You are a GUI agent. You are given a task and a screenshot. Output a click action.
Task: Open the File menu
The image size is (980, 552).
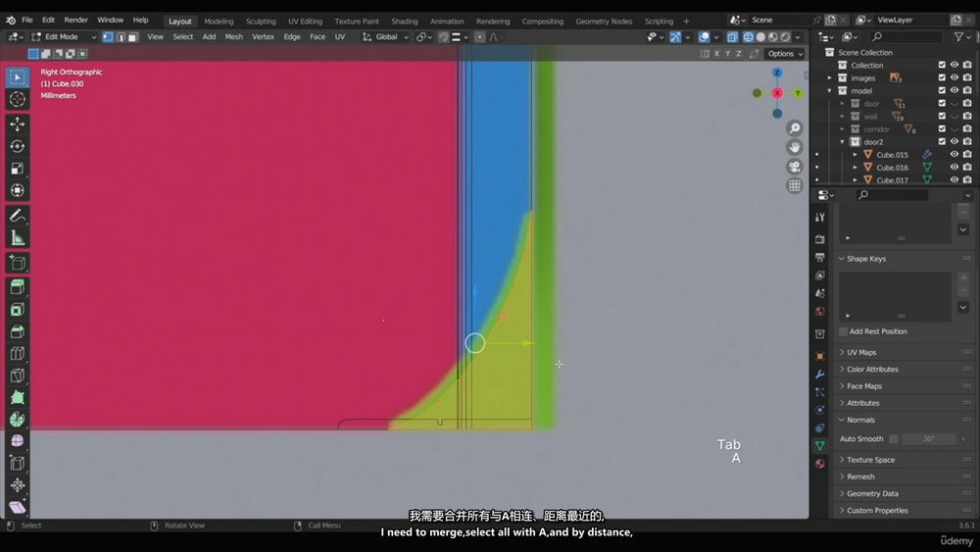point(27,20)
